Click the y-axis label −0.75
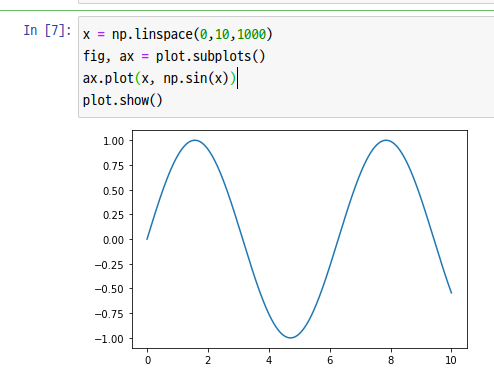 point(109,314)
